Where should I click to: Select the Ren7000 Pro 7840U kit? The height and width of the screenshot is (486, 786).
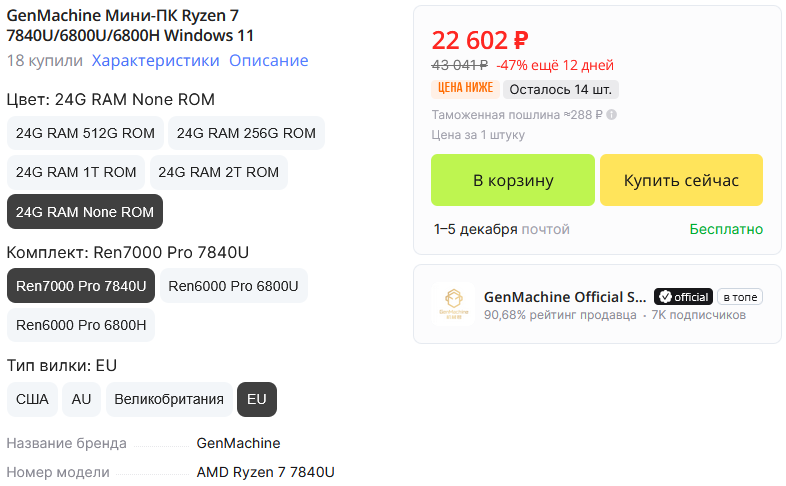81,286
